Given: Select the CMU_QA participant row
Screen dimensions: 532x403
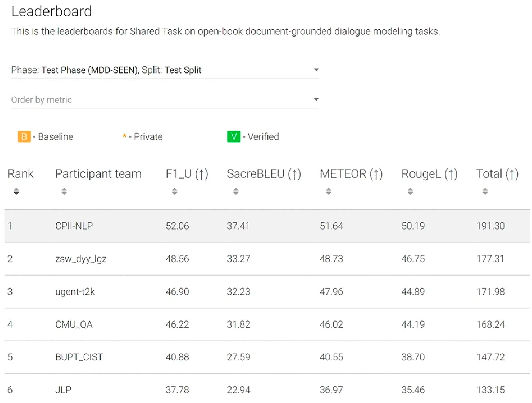Looking at the screenshot, I should (74, 324).
